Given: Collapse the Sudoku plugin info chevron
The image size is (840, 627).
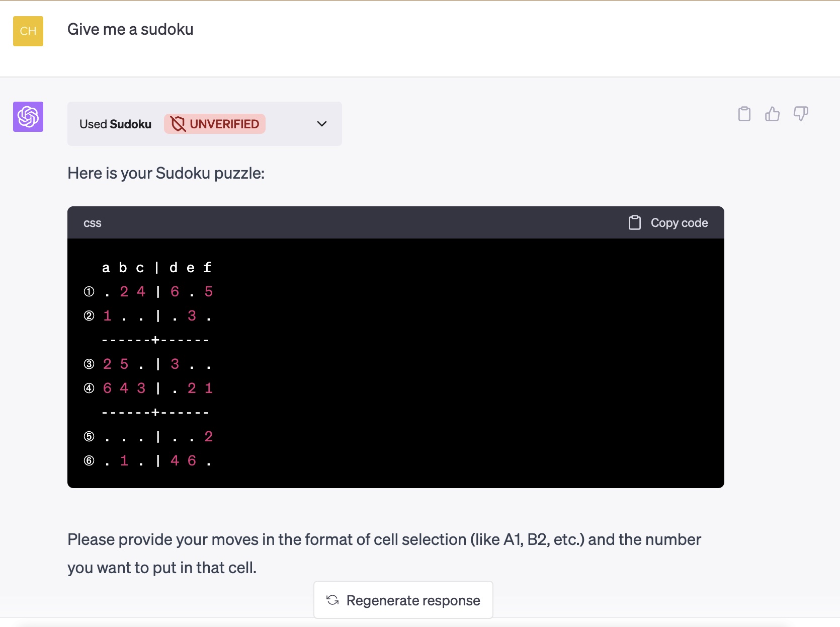Looking at the screenshot, I should pos(322,124).
